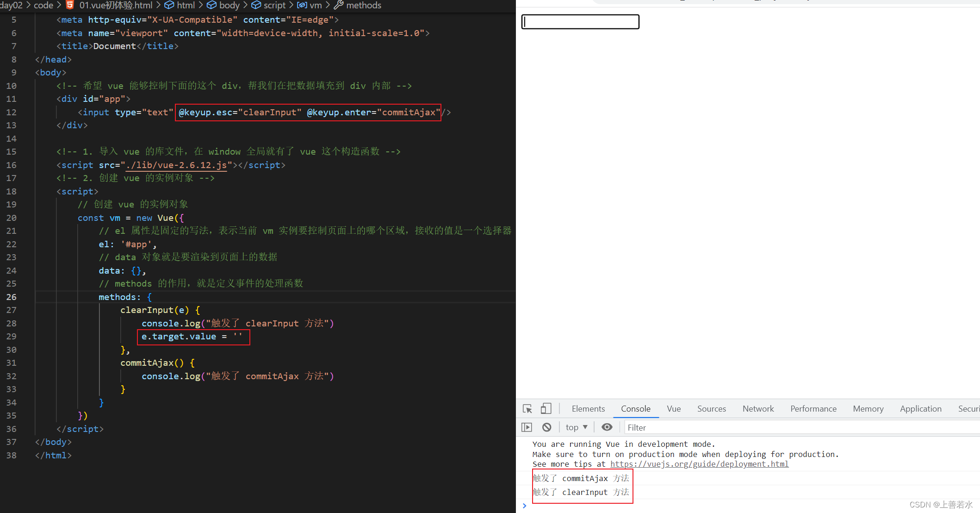Click the '触发了 commitAjax 方法' console message
Viewport: 980px width, 513px height.
pos(581,478)
